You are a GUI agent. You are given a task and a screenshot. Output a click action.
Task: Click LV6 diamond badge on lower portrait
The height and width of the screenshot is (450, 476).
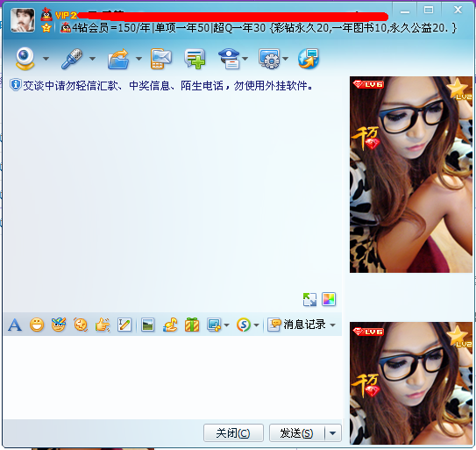[x=368, y=332]
